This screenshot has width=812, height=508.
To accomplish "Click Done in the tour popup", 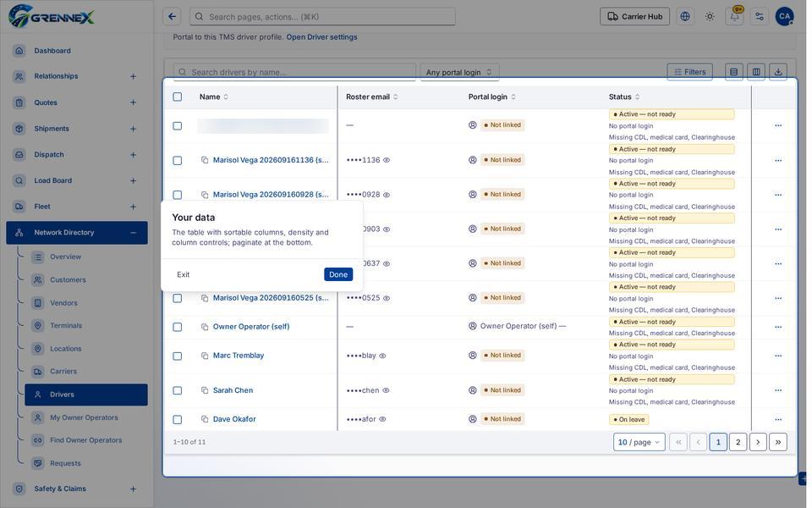I will point(338,274).
